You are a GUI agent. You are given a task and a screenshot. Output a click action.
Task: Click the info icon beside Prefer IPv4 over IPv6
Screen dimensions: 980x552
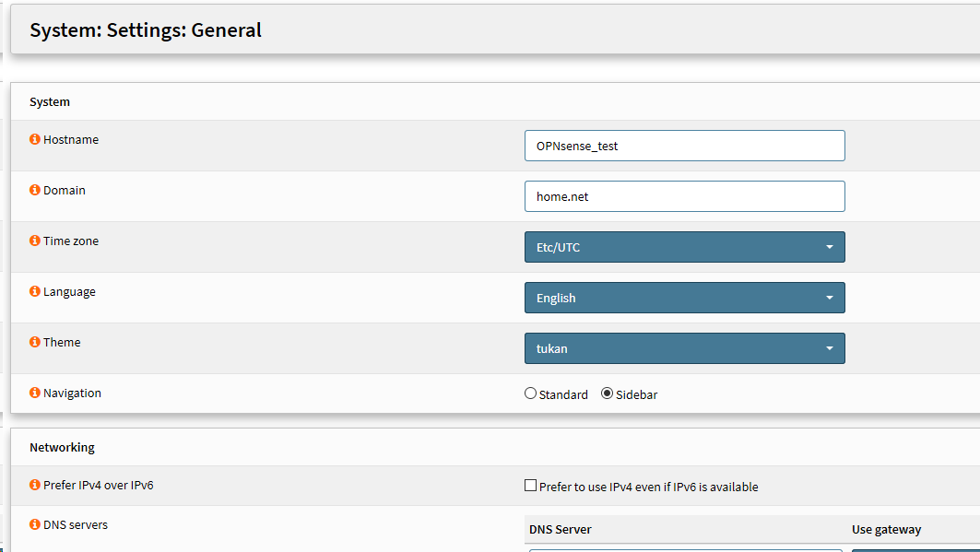35,485
